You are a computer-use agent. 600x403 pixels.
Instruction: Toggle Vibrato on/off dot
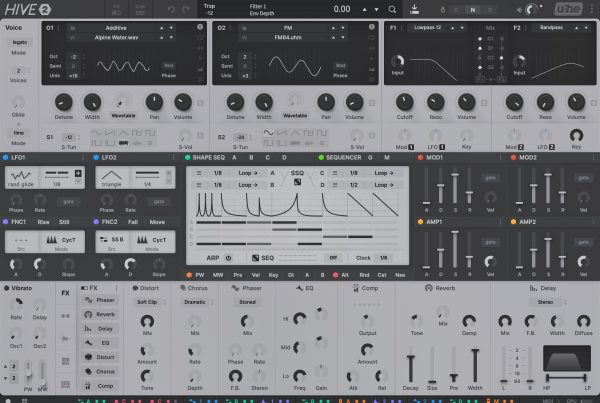7,288
